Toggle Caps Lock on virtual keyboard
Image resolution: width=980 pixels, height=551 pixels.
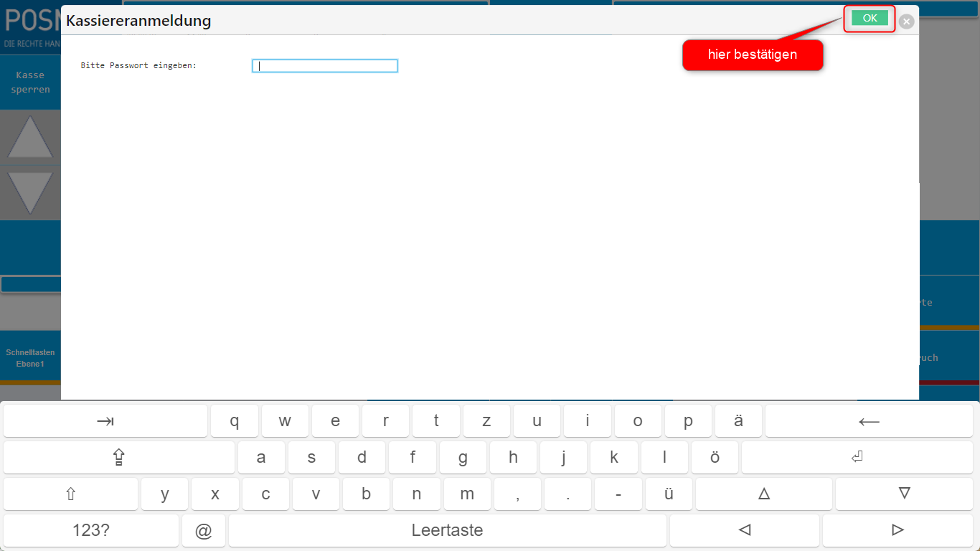pos(119,457)
